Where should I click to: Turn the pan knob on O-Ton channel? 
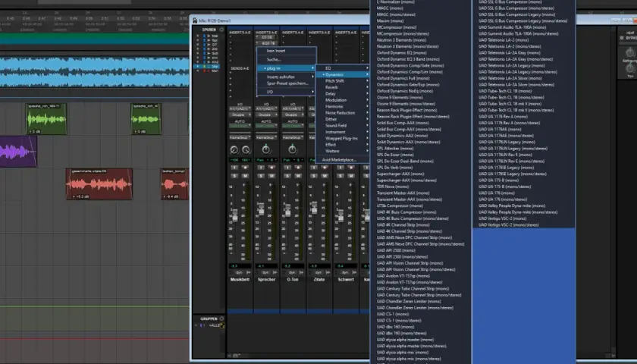pyautogui.click(x=292, y=149)
